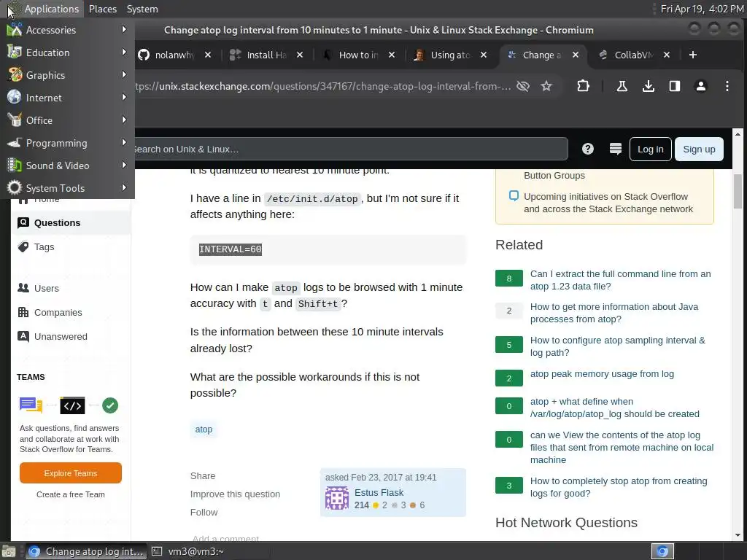Click the atop tag
Image resolution: width=747 pixels, height=560 pixels.
tap(204, 429)
